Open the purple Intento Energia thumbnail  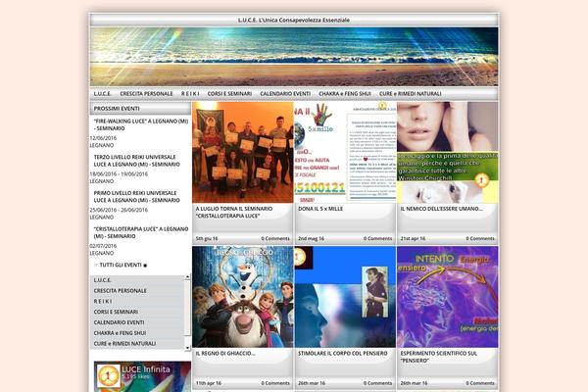[x=448, y=297]
